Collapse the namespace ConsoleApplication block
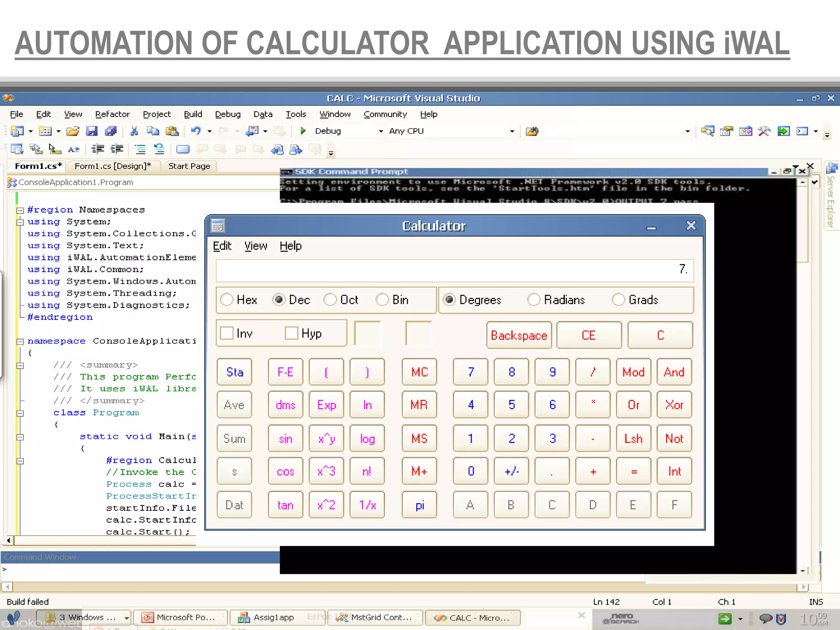Viewport: 840px width, 630px height. [x=20, y=342]
